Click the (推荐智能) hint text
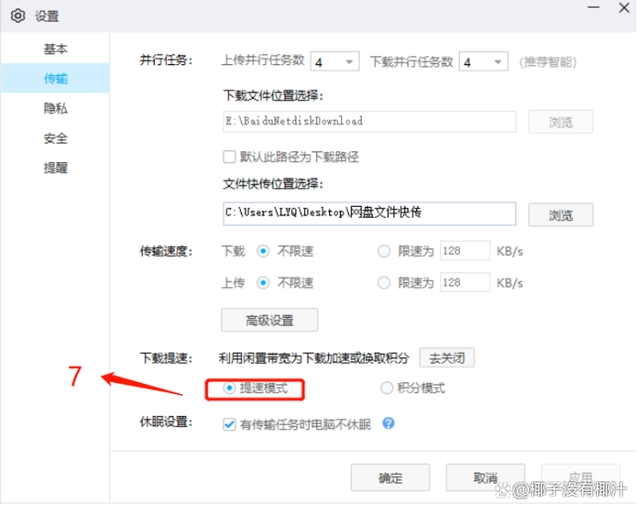Screen dimensions: 640x512 [x=548, y=62]
